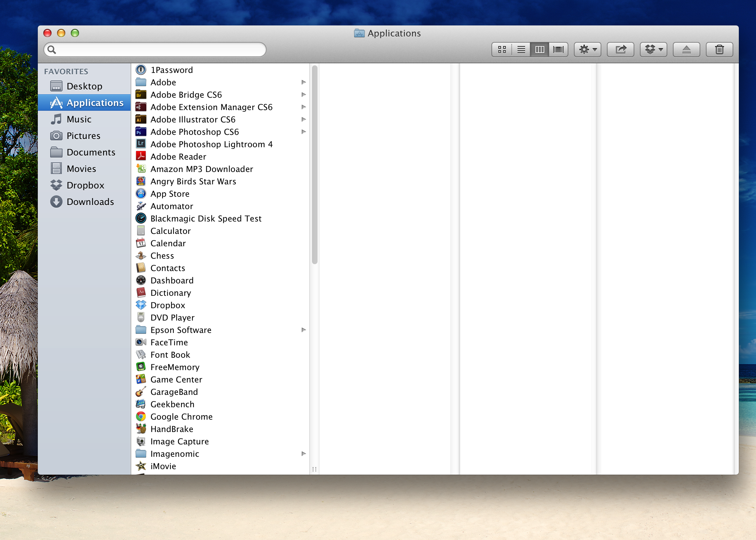Select the Adobe Photoshop Lightroom 4 icon
The image size is (756, 540).
(x=141, y=144)
